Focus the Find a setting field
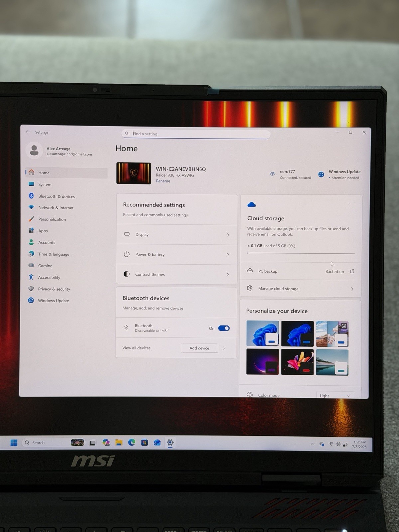399x532 pixels. (196, 134)
